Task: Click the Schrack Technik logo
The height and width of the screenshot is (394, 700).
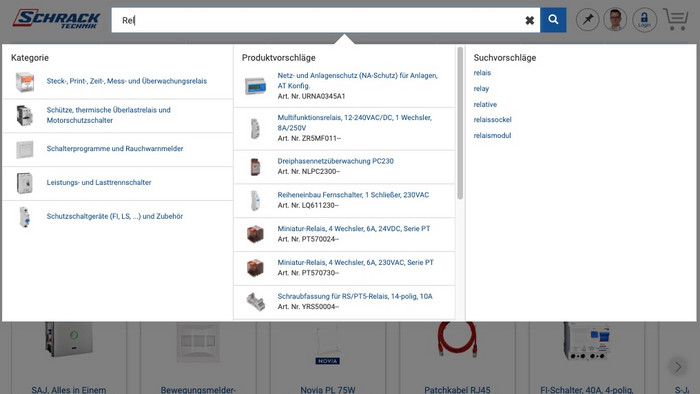Action: [x=56, y=19]
